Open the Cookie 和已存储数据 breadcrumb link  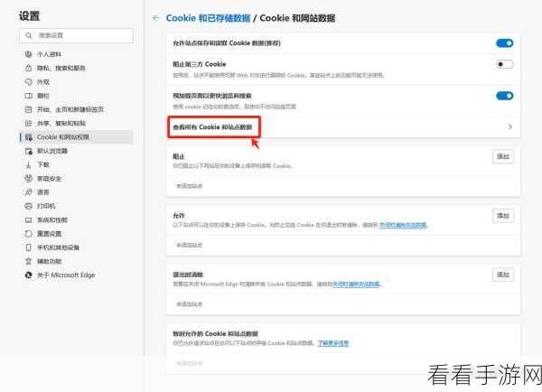click(x=208, y=18)
